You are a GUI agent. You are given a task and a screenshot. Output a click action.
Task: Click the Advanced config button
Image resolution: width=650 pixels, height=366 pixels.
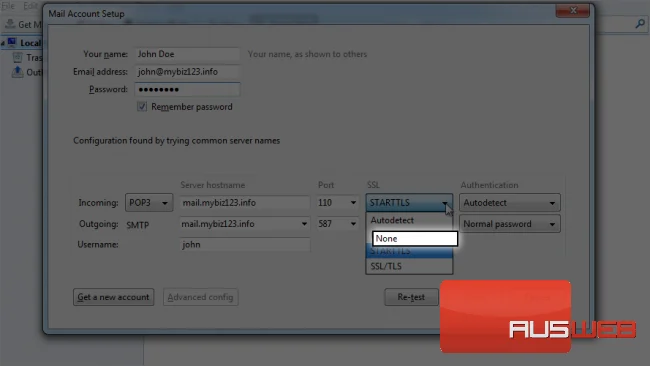point(200,297)
